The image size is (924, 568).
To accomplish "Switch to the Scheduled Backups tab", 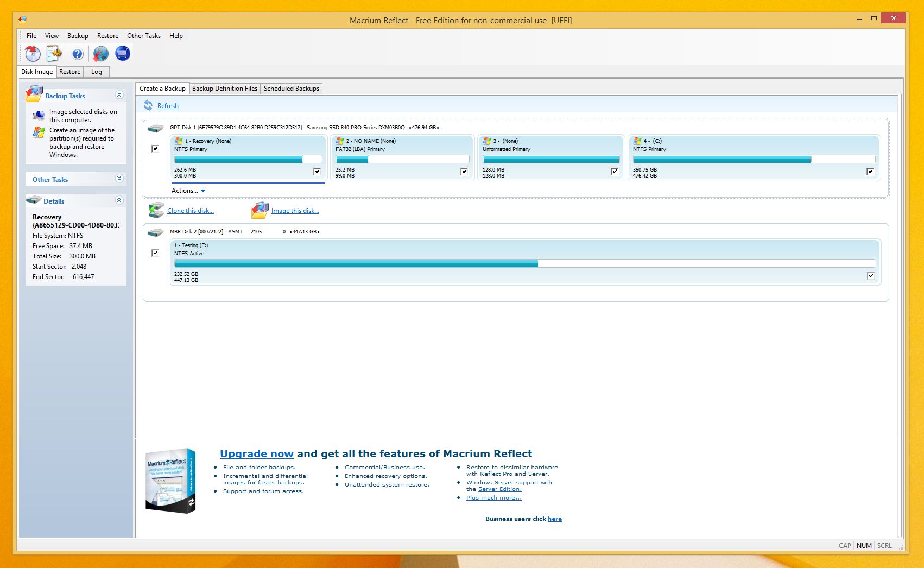I will click(292, 89).
